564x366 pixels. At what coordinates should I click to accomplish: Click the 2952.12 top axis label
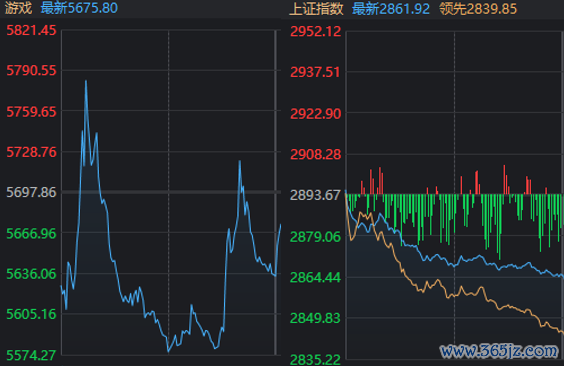[315, 32]
